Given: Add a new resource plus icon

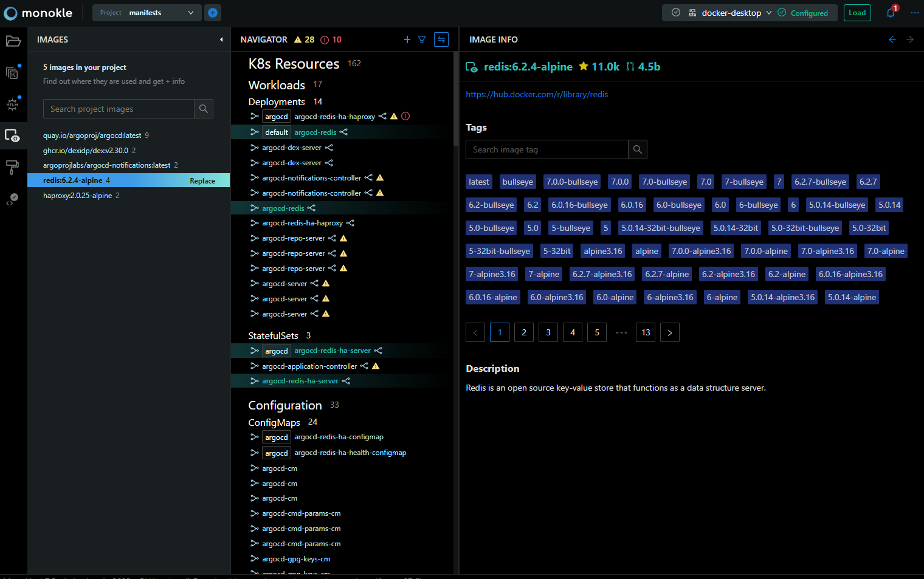Looking at the screenshot, I should click(407, 39).
